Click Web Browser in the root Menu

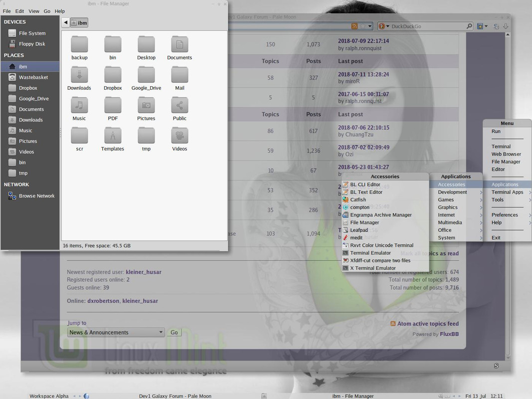pyautogui.click(x=507, y=154)
